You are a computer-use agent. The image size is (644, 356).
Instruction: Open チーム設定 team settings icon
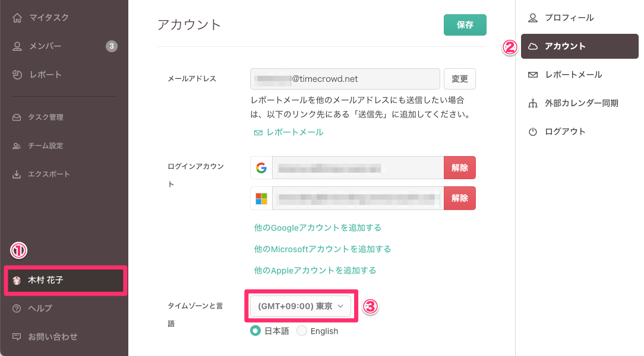(x=18, y=145)
